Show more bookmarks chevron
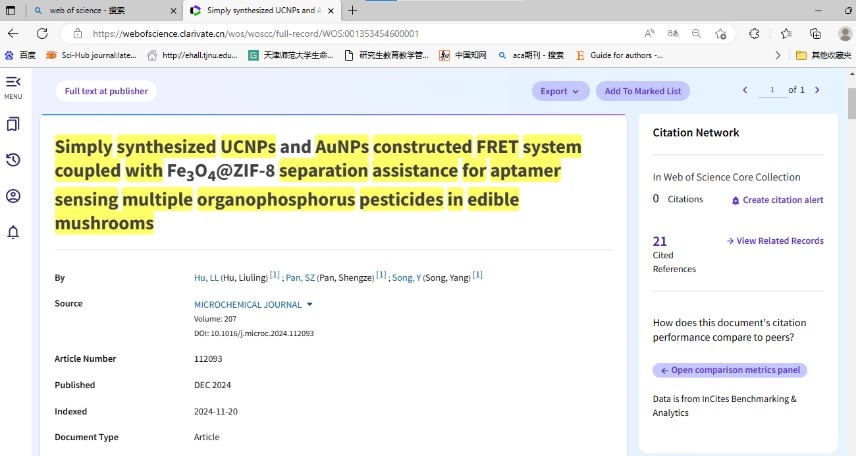The image size is (856, 456). [778, 55]
